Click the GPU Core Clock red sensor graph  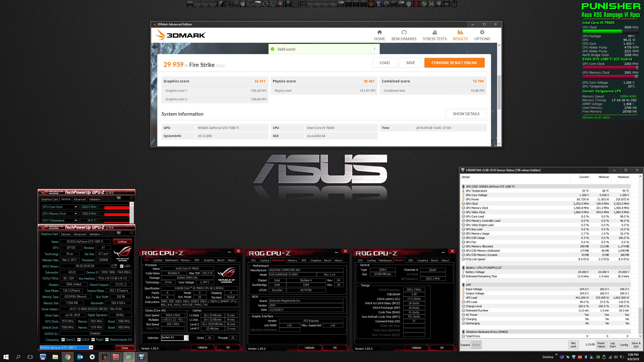[114, 207]
